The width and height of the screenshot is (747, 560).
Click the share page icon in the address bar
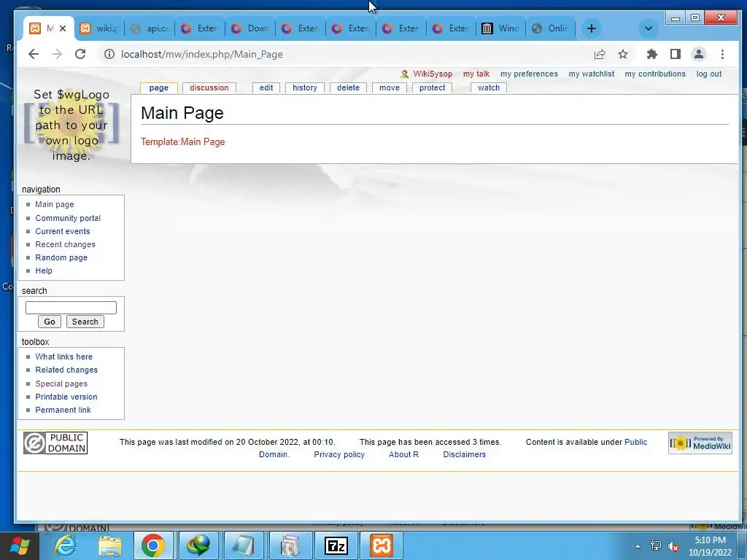[x=600, y=54]
